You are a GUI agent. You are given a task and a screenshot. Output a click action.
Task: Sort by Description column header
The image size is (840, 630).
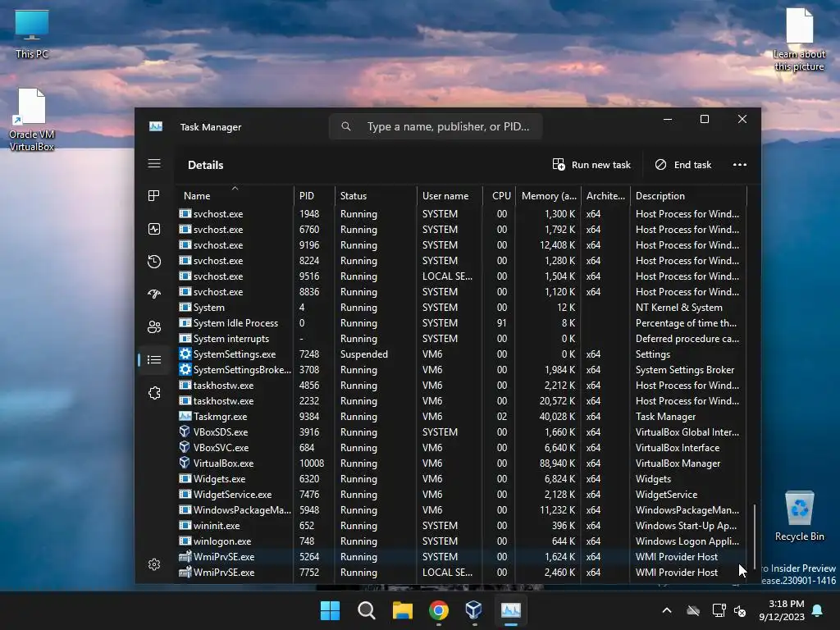click(x=688, y=195)
